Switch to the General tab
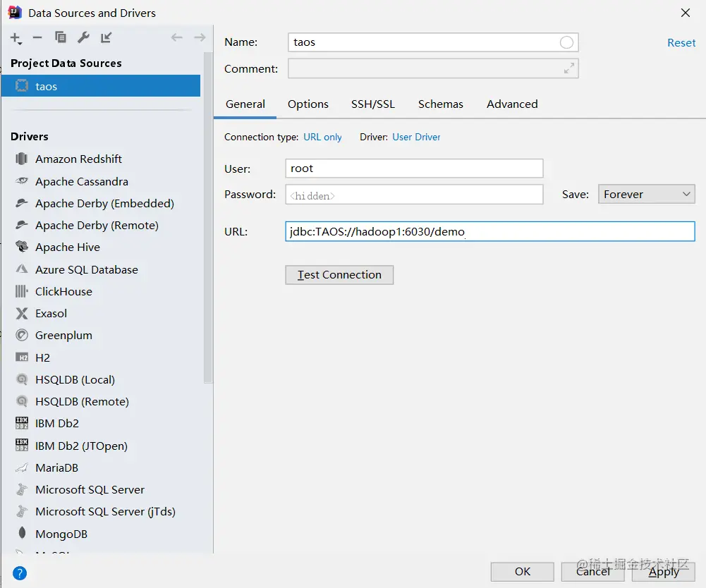The image size is (706, 588). tap(245, 104)
